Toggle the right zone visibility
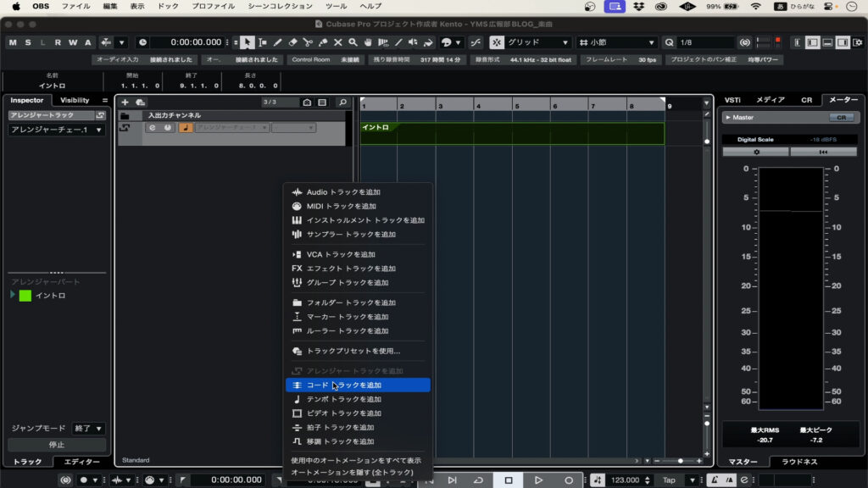The image size is (868, 488). point(842,42)
